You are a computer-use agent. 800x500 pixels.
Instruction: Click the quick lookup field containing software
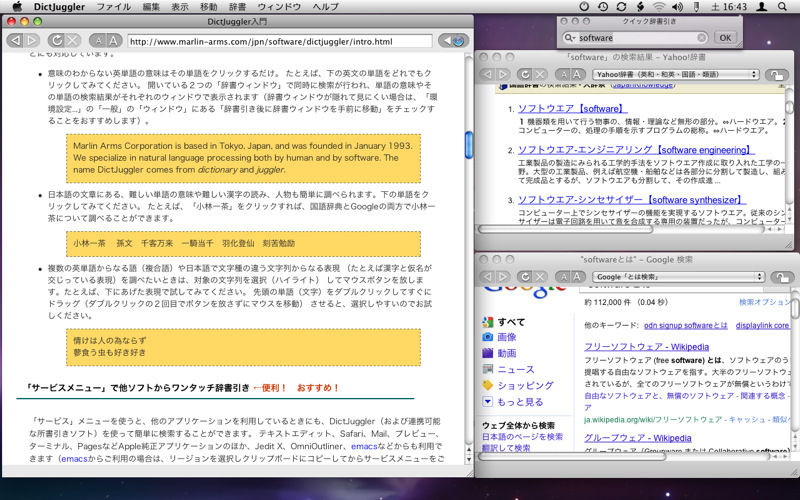click(635, 38)
